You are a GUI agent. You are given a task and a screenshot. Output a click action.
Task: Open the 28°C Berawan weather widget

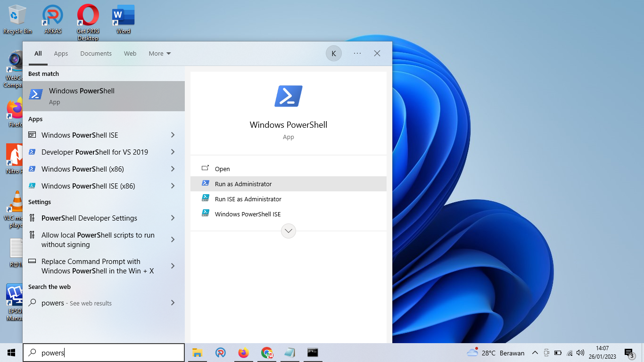[495, 353]
